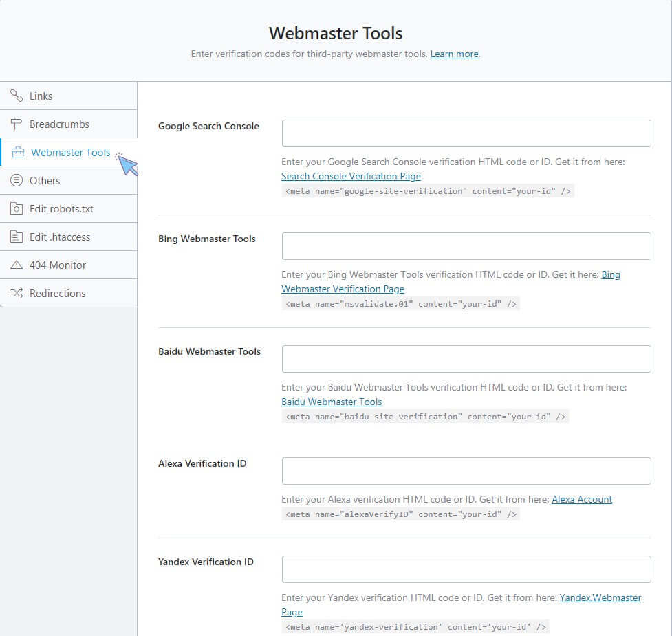The image size is (672, 636).
Task: Click the Alexa Verification ID label
Action: point(202,463)
